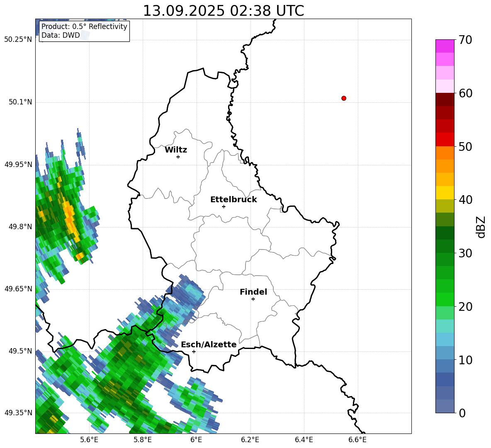
Task: Click the 5.8°E longitude label
Action: 143,440
